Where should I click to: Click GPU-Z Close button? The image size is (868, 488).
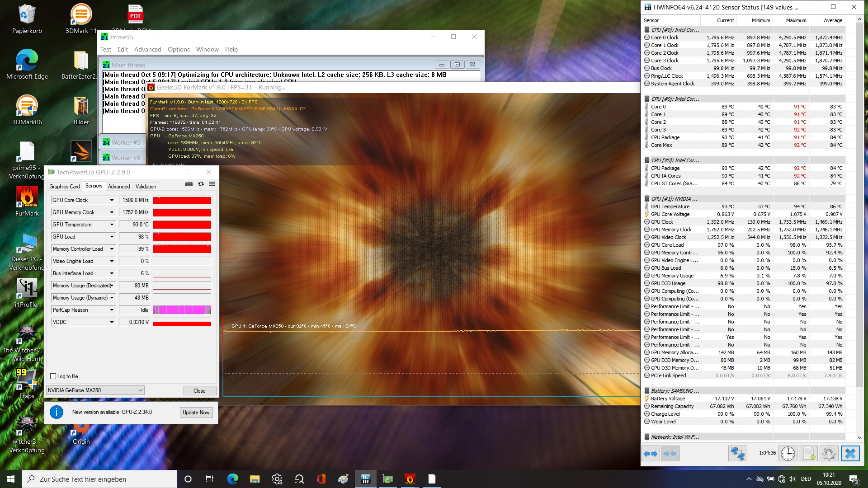(199, 390)
